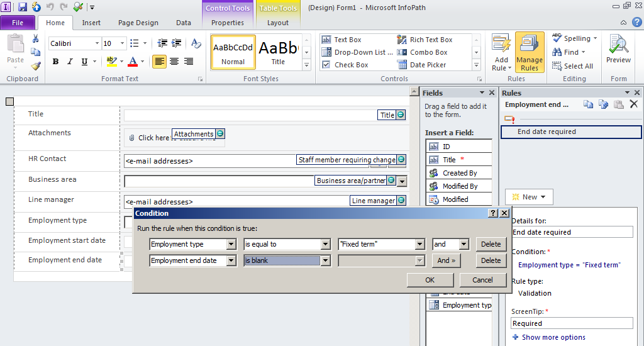Open the 'is blank' operator dropdown
The image size is (644, 346).
pyautogui.click(x=326, y=260)
